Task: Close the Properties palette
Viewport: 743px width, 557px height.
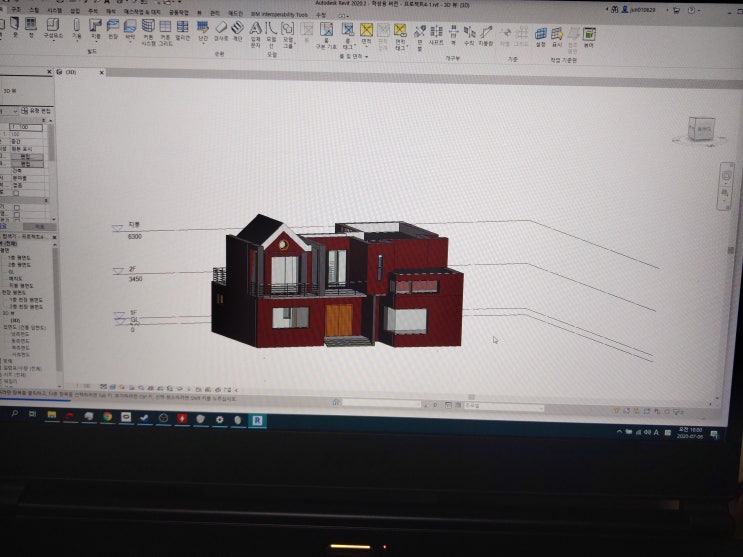Action: tap(49, 72)
